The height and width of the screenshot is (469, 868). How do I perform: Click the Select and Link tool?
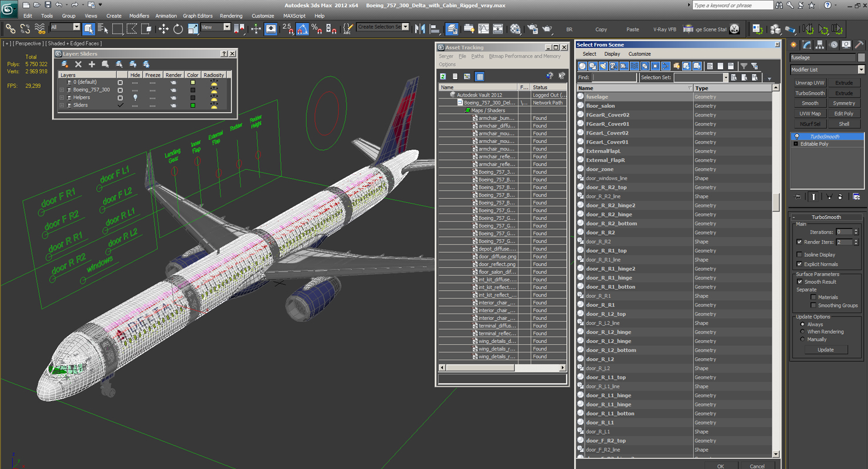tap(10, 29)
